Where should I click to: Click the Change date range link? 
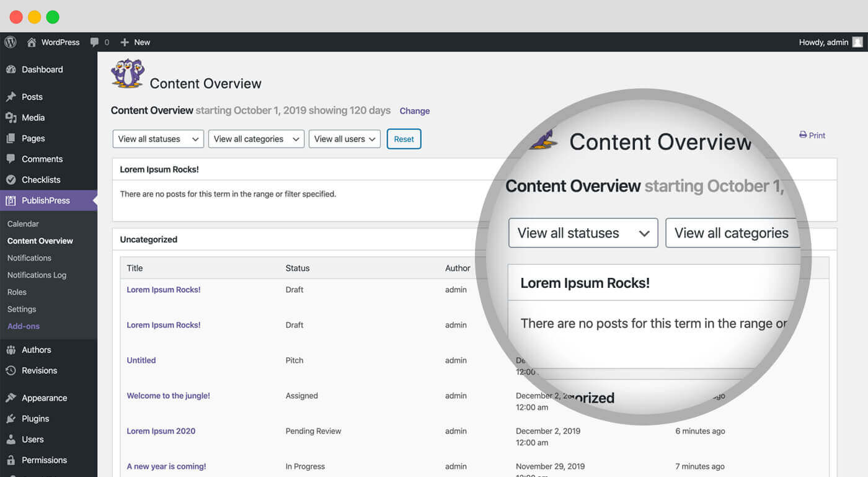click(414, 111)
